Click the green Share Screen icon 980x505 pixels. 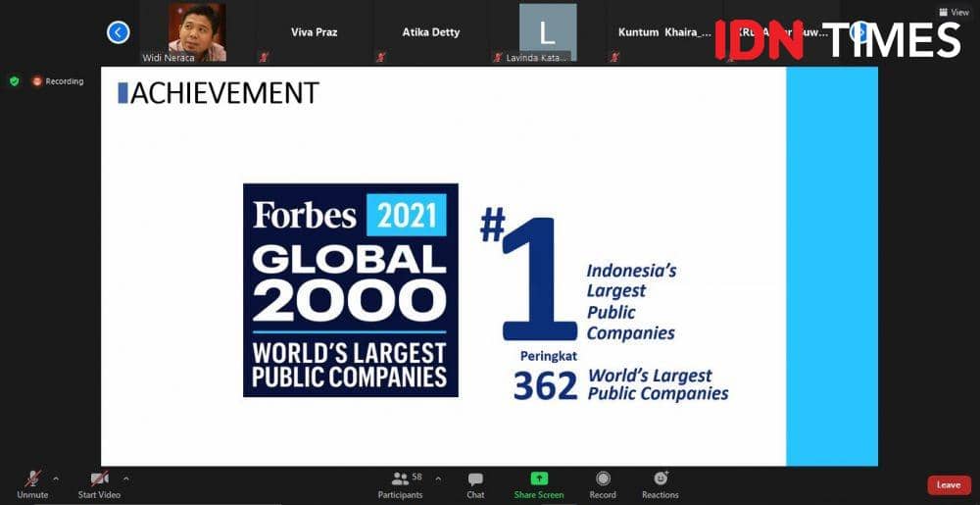coord(539,479)
